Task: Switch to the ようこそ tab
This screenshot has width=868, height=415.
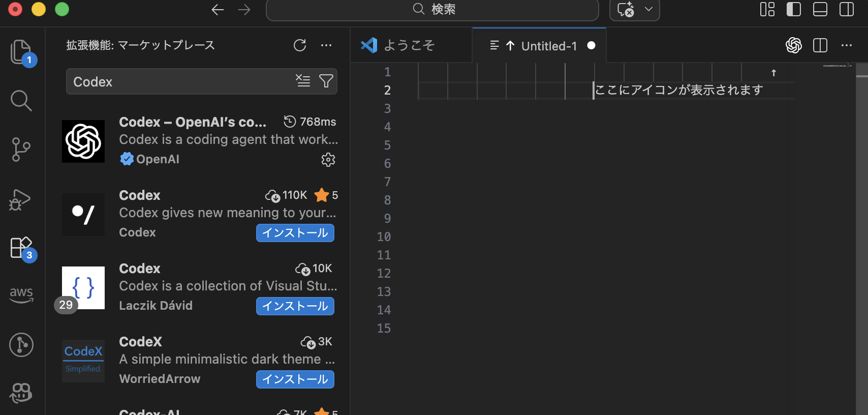Action: [411, 45]
